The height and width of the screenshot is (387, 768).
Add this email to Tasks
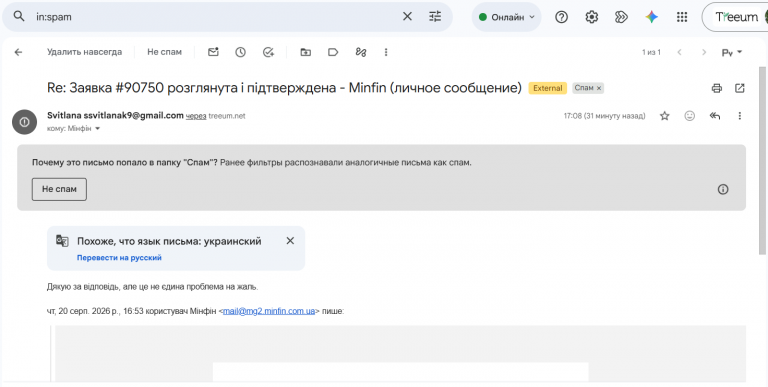pyautogui.click(x=268, y=52)
